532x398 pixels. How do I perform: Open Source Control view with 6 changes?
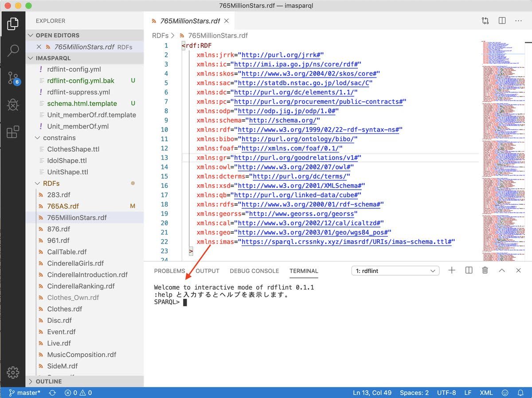tap(13, 78)
